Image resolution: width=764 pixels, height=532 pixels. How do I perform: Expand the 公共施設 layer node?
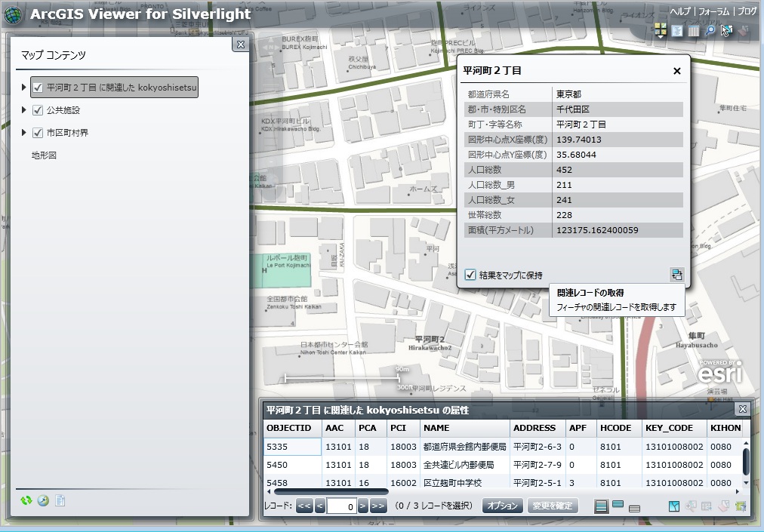coord(23,110)
